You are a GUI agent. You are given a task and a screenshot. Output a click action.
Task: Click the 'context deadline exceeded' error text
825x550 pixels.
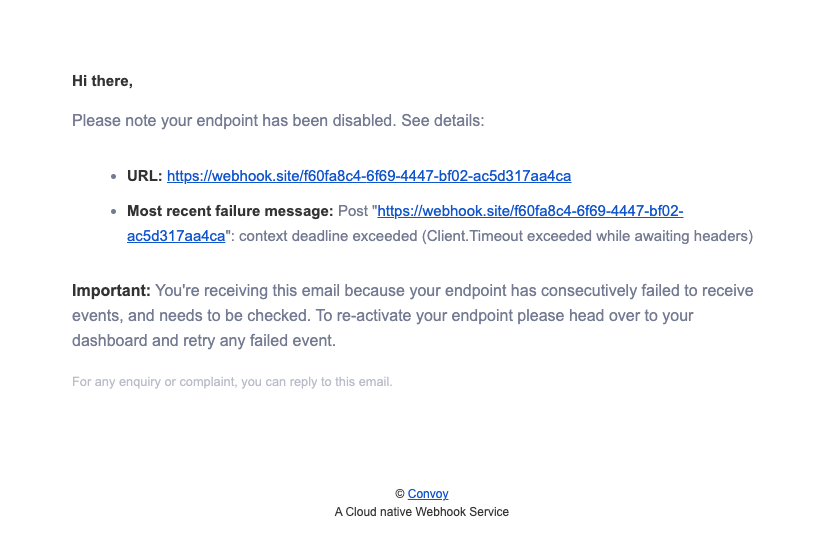click(328, 236)
